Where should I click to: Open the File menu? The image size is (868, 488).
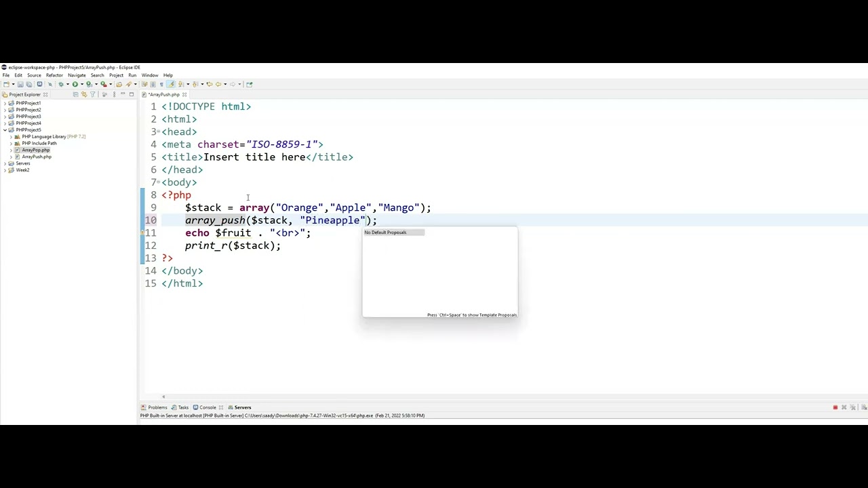click(x=6, y=75)
